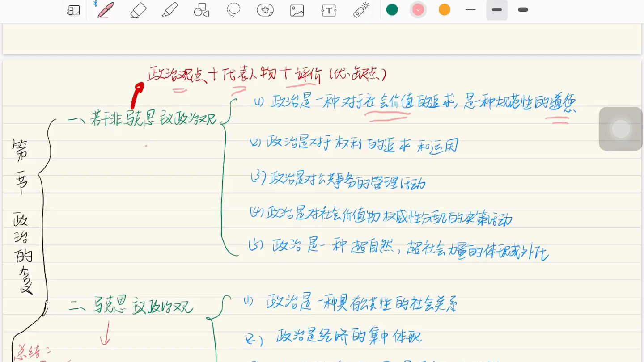Click the blue line '(2) 政治是对于权利的追求和运用'

tap(354, 144)
